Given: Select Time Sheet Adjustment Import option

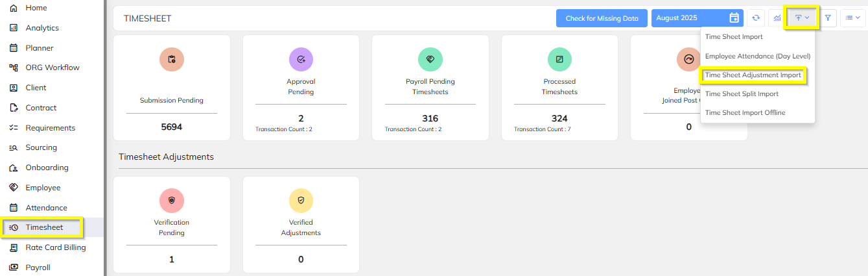Looking at the screenshot, I should click(x=753, y=75).
